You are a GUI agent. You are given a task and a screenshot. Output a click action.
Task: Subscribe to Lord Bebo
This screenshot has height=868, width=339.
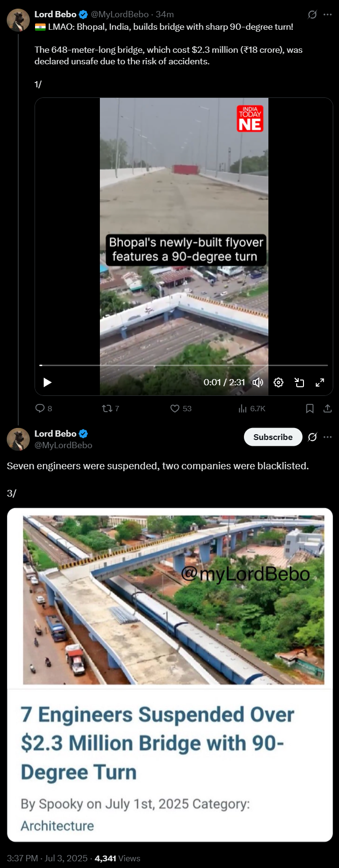[x=273, y=437]
